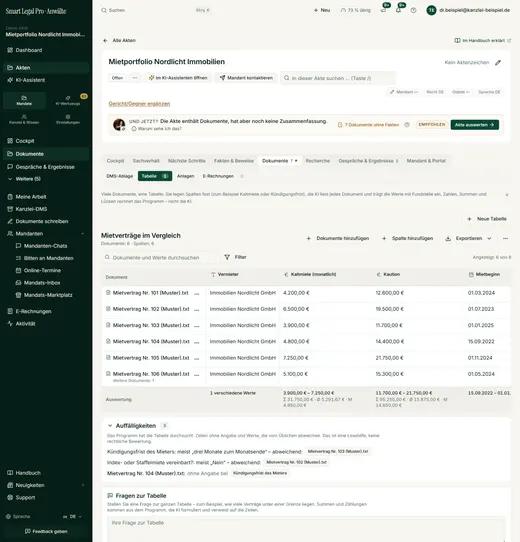Click Dokumente hinzufügen
The height and width of the screenshot is (542, 520).
coord(338,239)
